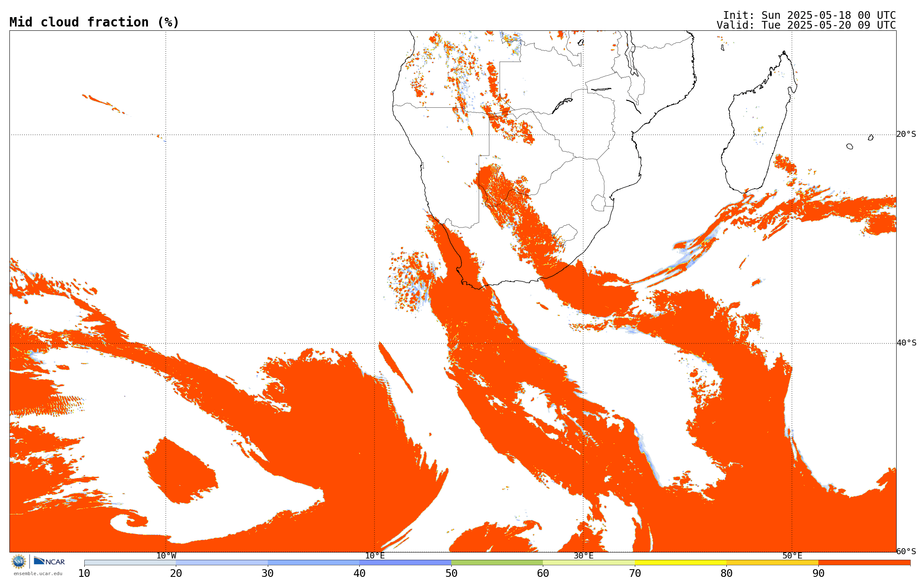This screenshot has height=579, width=924.
Task: Click the 'Init: Sun 2025-05-18 00 UTC' text
Action: pyautogui.click(x=809, y=15)
